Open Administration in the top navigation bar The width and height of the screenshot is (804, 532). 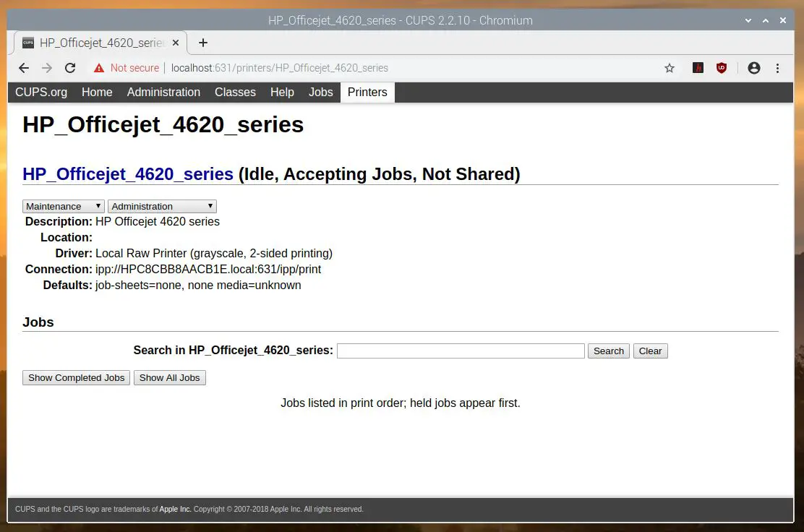pos(163,93)
